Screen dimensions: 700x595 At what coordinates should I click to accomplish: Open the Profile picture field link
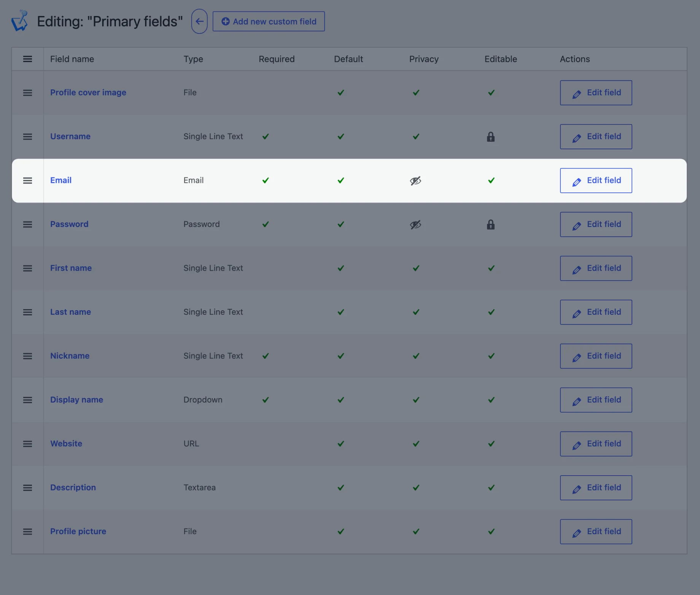[x=78, y=531]
